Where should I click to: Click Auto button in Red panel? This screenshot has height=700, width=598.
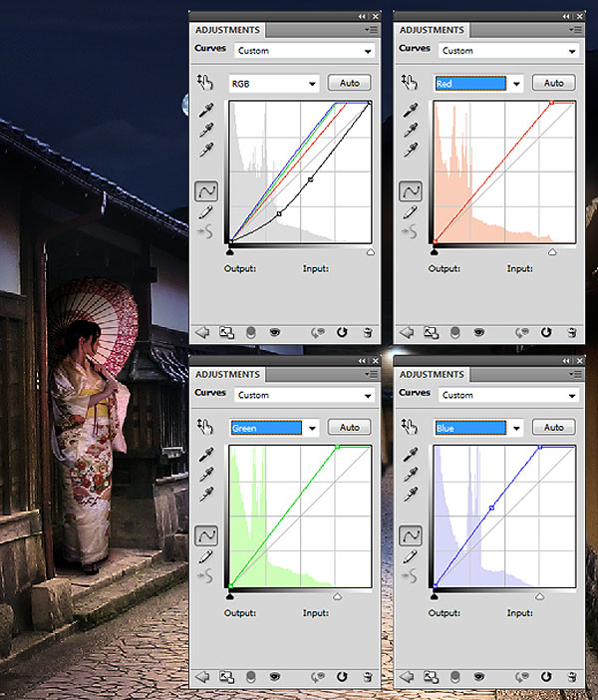coord(554,83)
